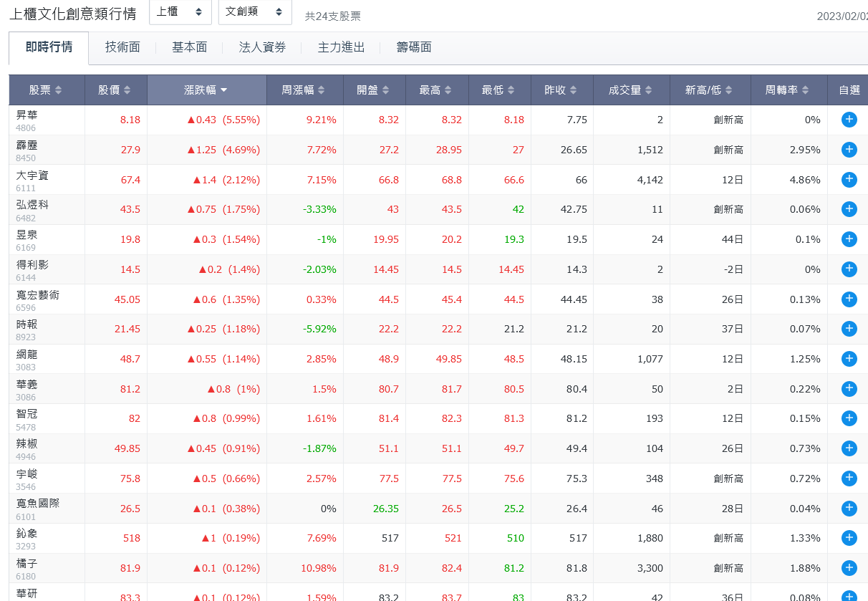Switch to the 主力進出 tab
Viewport: 868px width, 601px height.
[x=342, y=48]
